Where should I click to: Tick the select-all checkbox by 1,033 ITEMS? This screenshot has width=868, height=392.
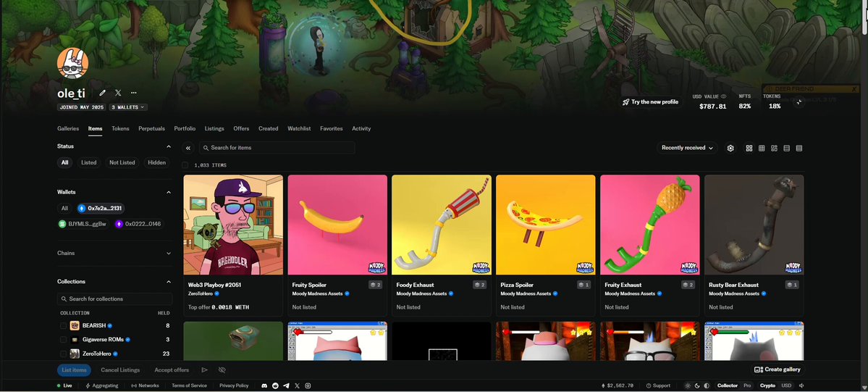pyautogui.click(x=185, y=165)
